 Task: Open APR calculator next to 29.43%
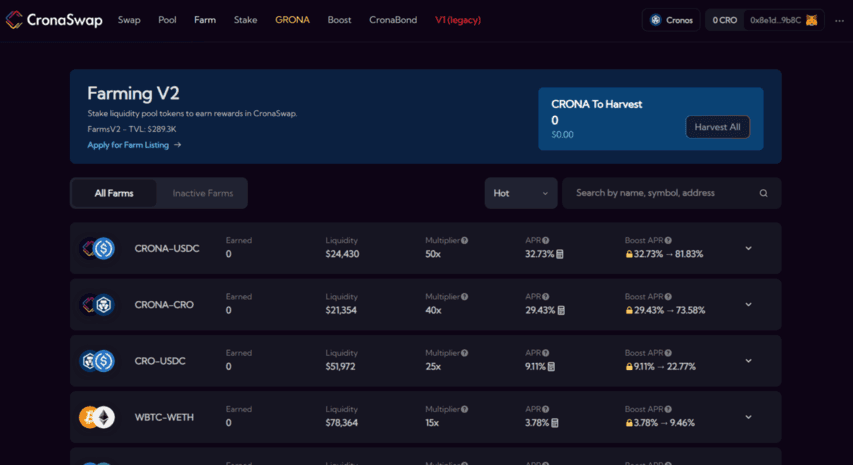coord(561,311)
